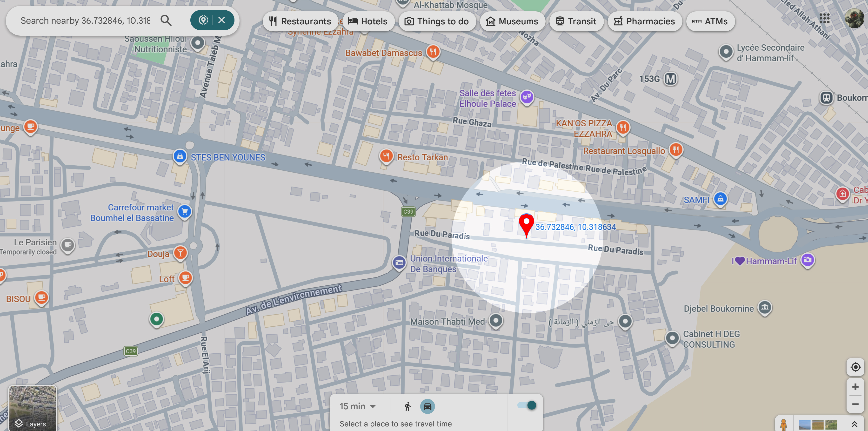Filter the map by Museums
Image resolution: width=868 pixels, height=431 pixels.
(x=512, y=21)
